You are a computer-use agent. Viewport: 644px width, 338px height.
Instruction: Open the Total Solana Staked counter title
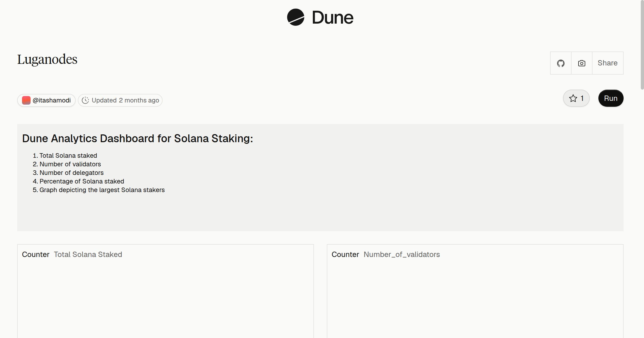tap(88, 254)
